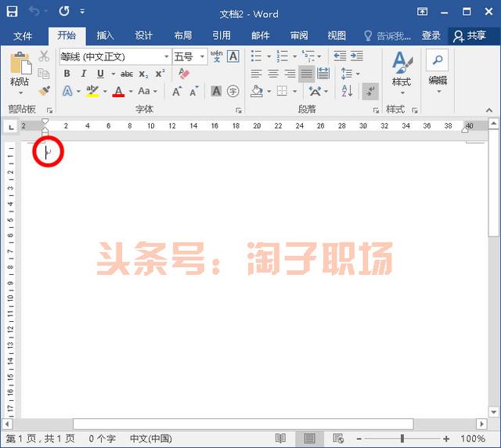Open the phonetic guide (wén) tool
Image resolution: width=501 pixels, height=448 pixels.
click(217, 56)
